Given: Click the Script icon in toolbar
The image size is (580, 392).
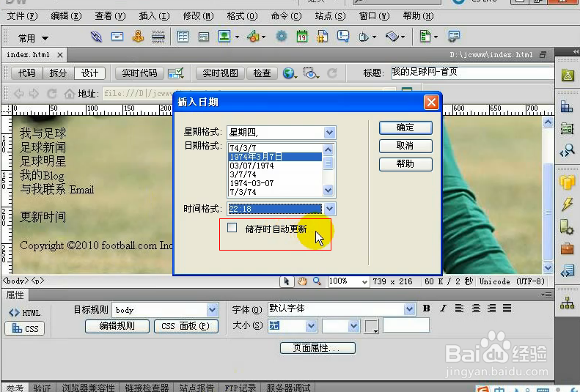Looking at the screenshot, I should [392, 37].
